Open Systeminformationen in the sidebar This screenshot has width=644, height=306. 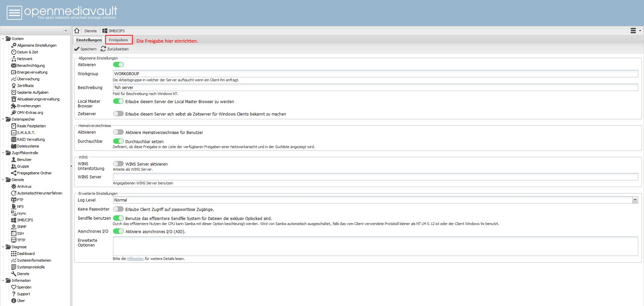34,260
